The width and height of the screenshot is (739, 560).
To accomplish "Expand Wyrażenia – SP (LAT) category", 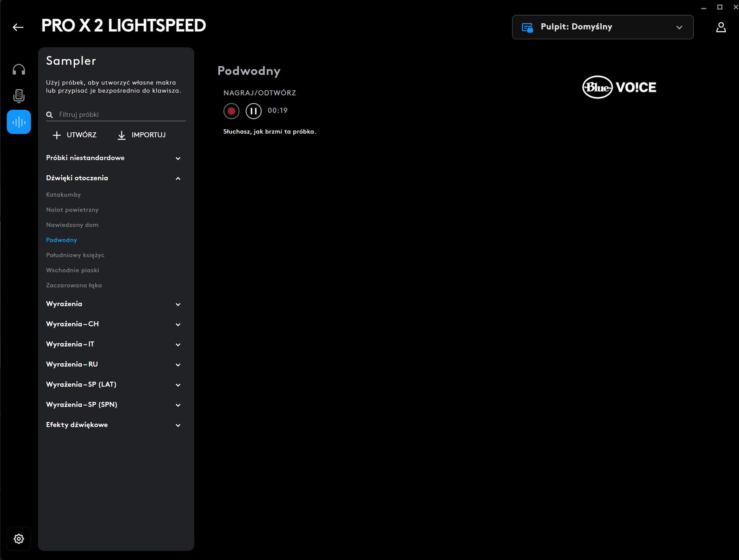I will (114, 385).
